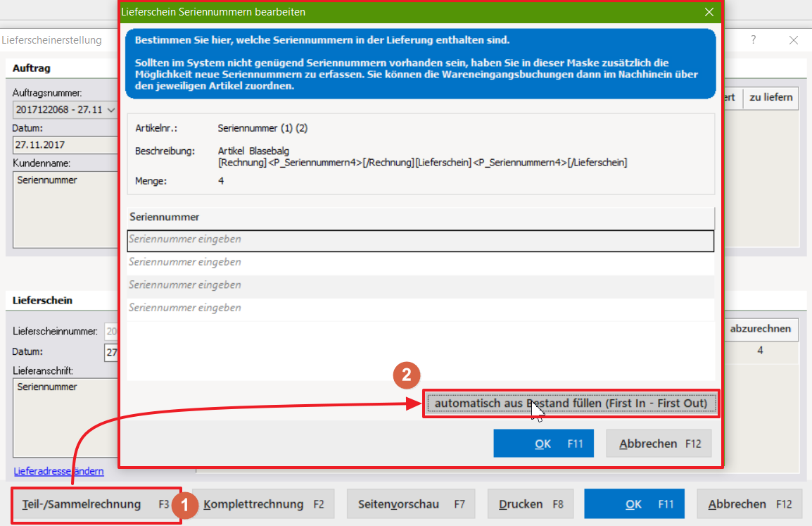Click the Seriennummer column header
812x526 pixels.
tap(421, 217)
